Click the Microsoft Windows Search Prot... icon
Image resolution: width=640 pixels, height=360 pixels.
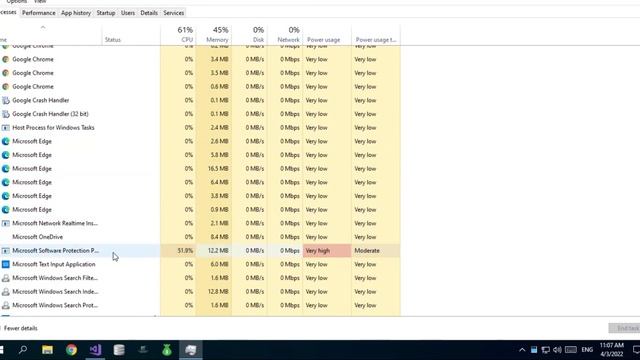pos(5,305)
